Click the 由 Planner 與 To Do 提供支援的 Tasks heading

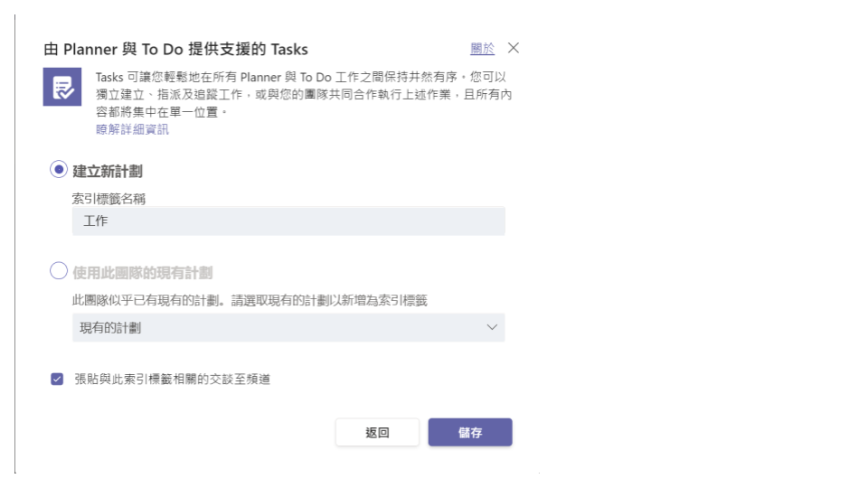point(175,49)
